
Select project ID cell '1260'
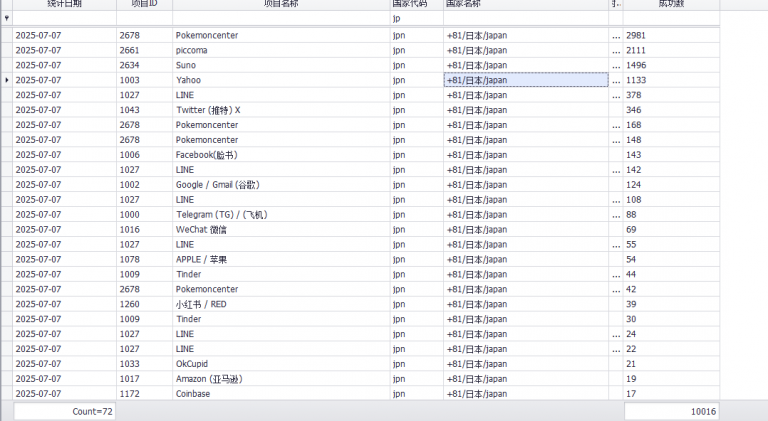[144, 304]
